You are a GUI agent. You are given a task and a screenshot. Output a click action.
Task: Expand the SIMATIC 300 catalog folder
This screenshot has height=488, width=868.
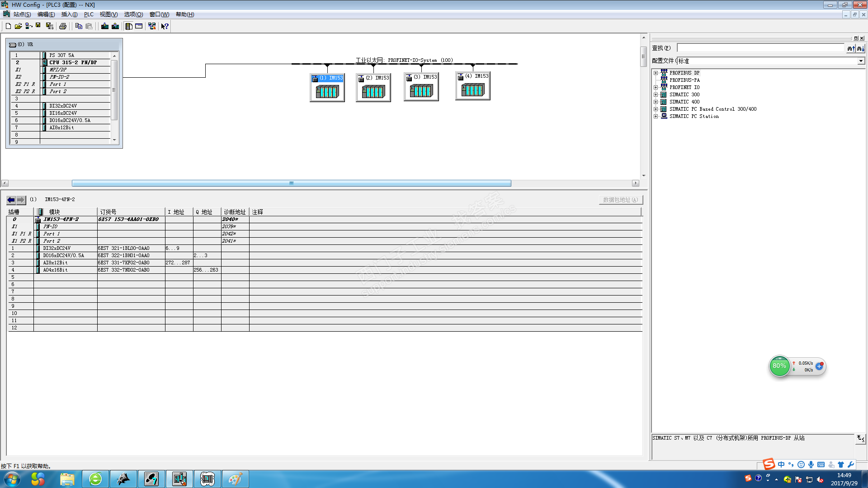click(x=656, y=94)
